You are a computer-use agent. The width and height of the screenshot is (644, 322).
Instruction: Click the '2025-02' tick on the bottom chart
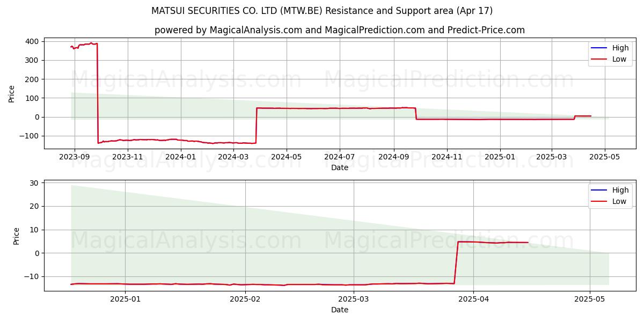coord(245,299)
